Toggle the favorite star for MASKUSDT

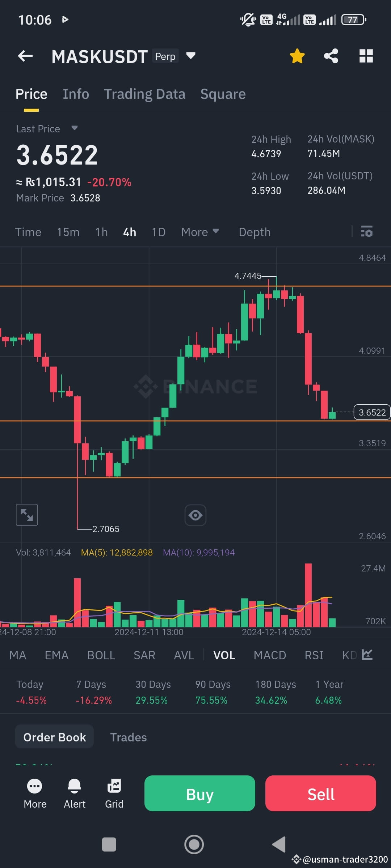(297, 56)
